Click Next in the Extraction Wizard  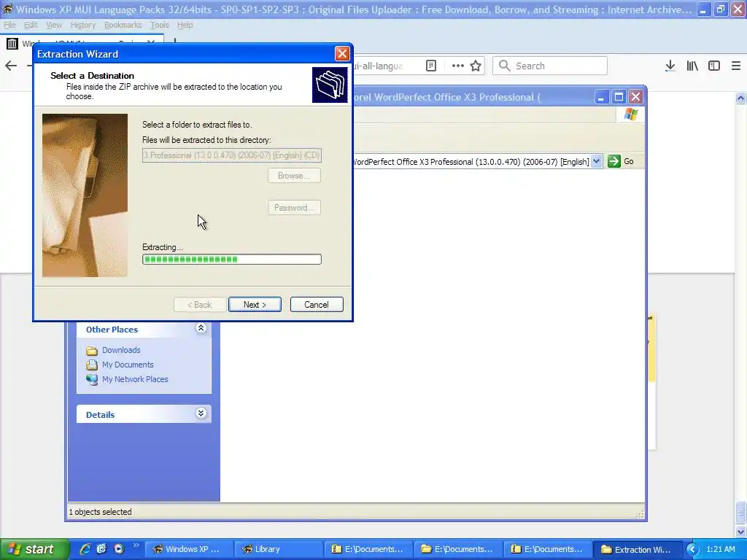(x=255, y=304)
